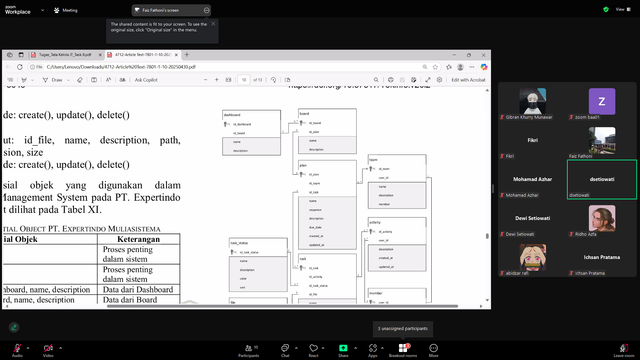This screenshot has height=360, width=640.
Task: Expand the Draw tool options chevron
Action: pyautogui.click(x=68, y=80)
